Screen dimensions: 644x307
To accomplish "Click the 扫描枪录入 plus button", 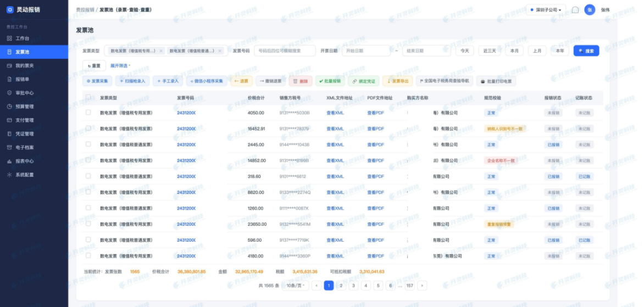I will click(x=132, y=81).
